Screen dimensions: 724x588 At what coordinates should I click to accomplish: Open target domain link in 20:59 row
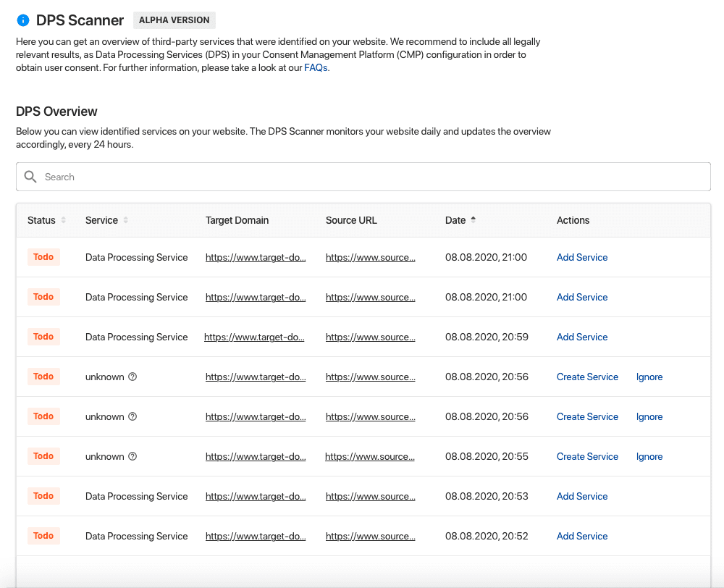(x=254, y=337)
